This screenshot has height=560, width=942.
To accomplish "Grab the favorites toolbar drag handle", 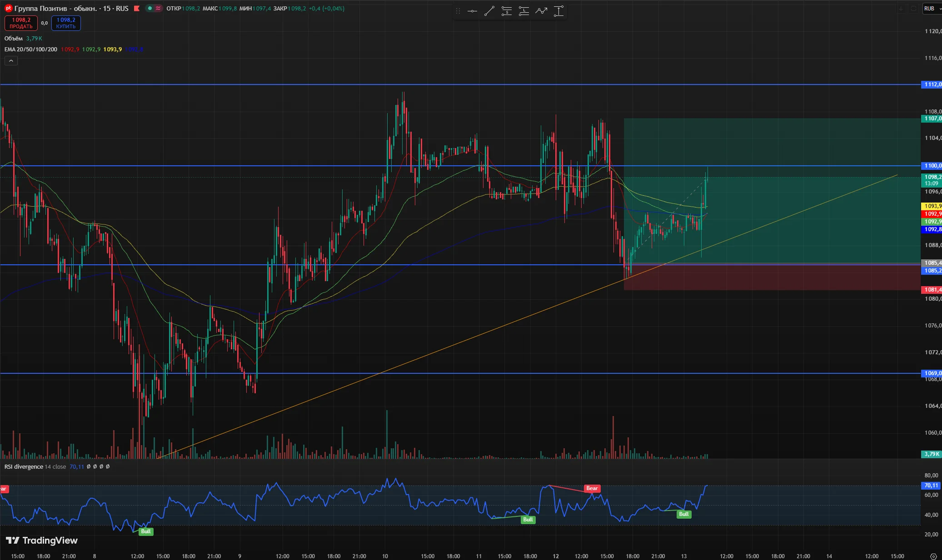I will click(x=458, y=11).
